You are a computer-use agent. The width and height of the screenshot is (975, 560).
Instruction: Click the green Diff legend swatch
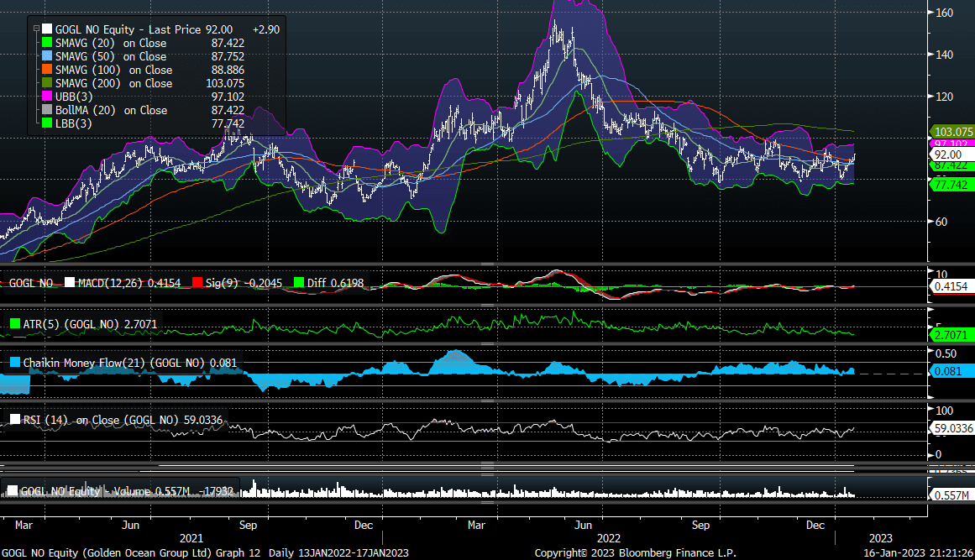tap(298, 283)
